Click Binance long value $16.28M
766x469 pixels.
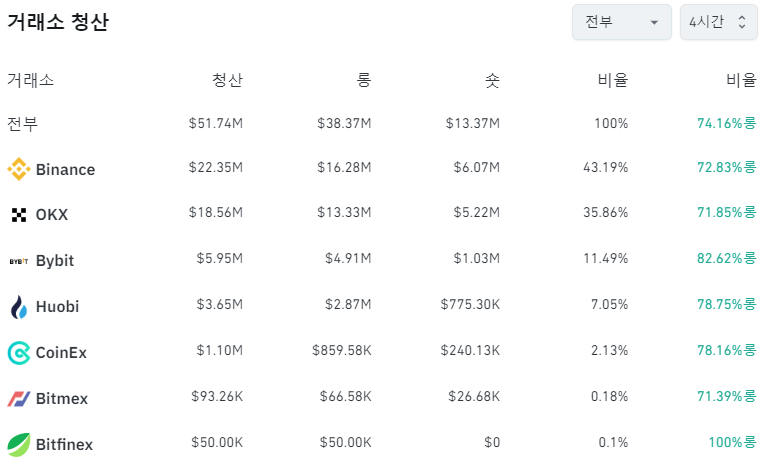click(344, 168)
